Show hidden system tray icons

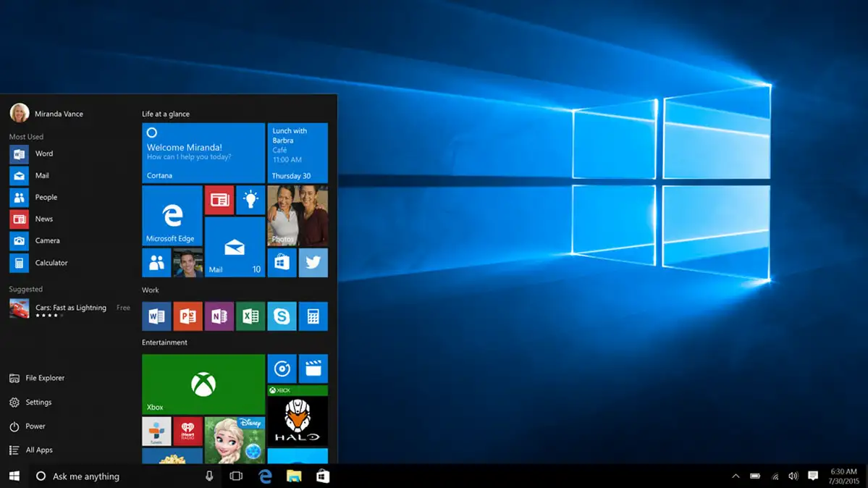click(736, 476)
